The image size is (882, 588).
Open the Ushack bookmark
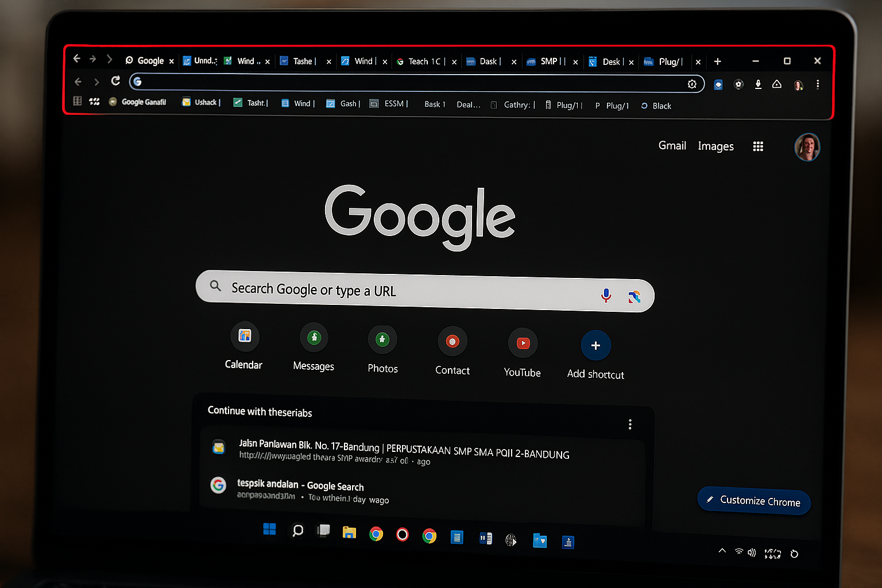[x=202, y=102]
